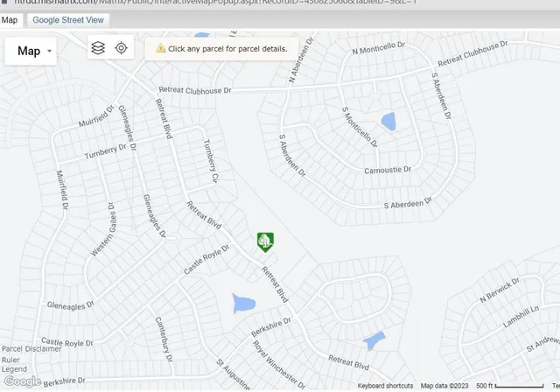Click the Map dropdown arrow caret
Screen dimensions: 560x392
(50, 52)
